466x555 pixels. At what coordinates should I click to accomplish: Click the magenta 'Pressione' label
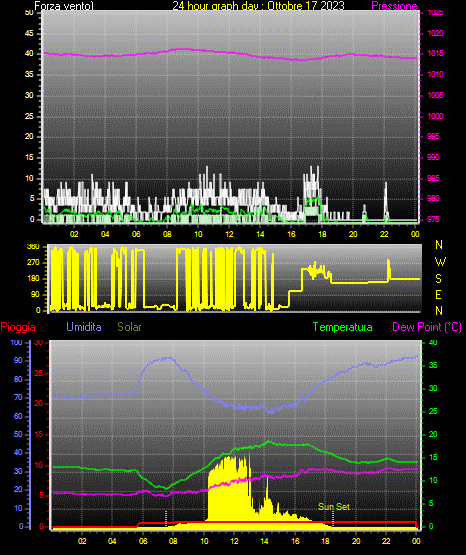(x=394, y=6)
